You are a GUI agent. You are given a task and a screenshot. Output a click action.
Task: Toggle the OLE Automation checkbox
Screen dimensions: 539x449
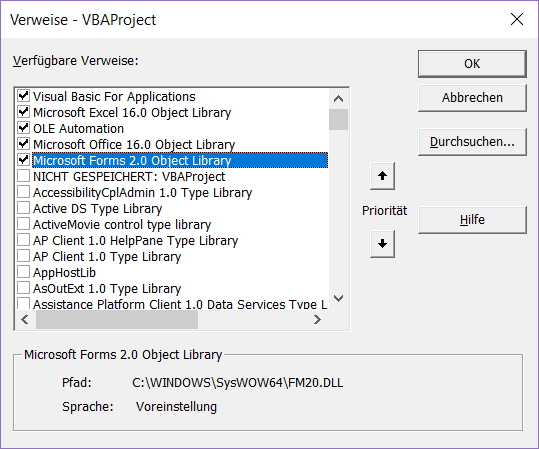coord(23,128)
